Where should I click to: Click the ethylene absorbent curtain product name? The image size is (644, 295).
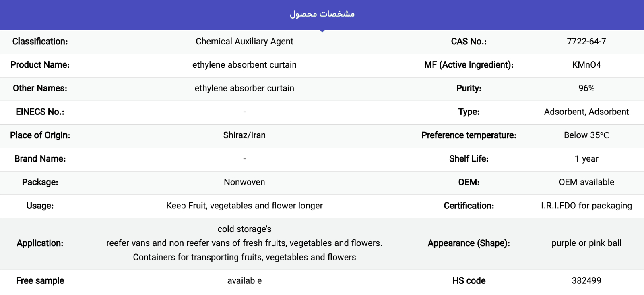244,65
